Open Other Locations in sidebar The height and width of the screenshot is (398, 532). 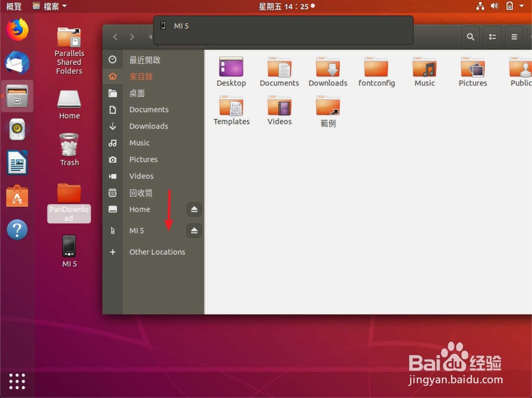(x=153, y=252)
